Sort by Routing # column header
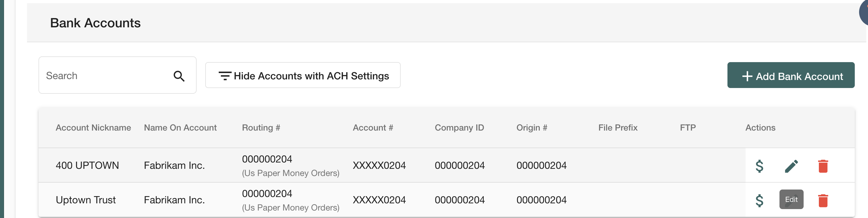Viewport: 868px width, 218px height. pyautogui.click(x=261, y=128)
